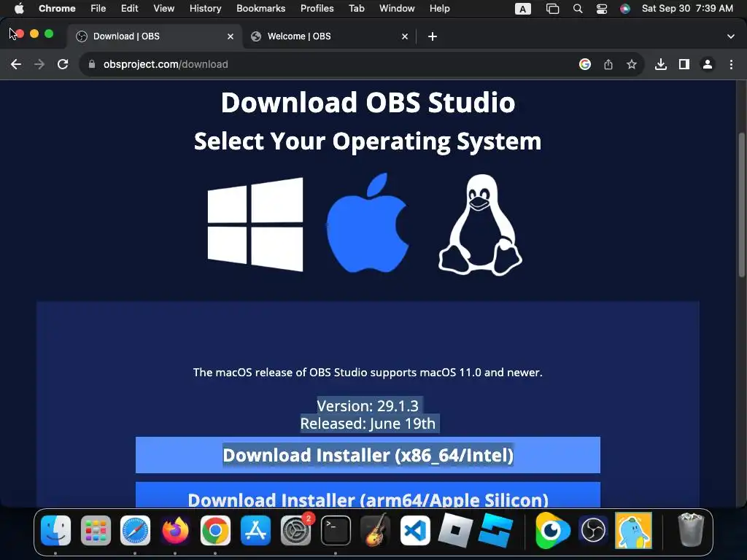747x560 pixels.
Task: Launch Roblox from the Dock
Action: (x=455, y=530)
